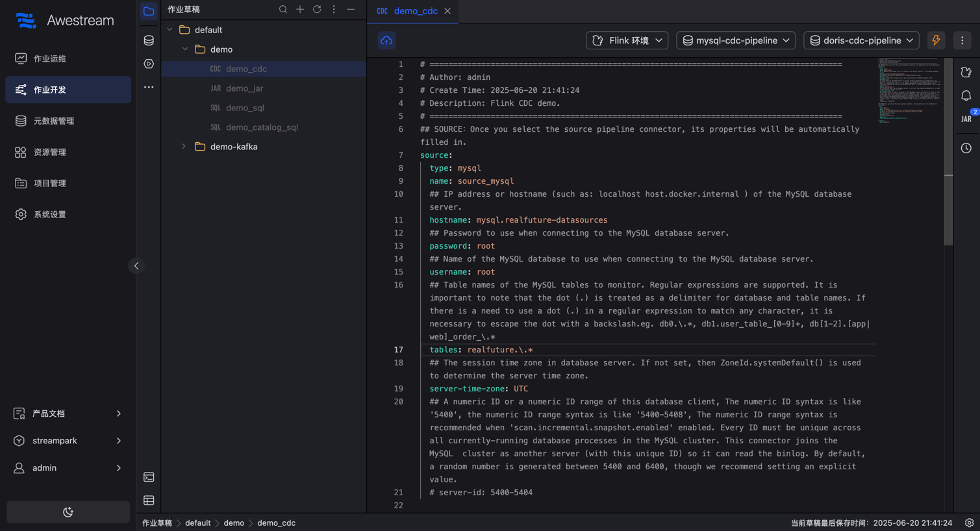Screen dimensions: 980x531
Task: Open the mysql-cdc-pipeline source dropdown
Action: (736, 40)
